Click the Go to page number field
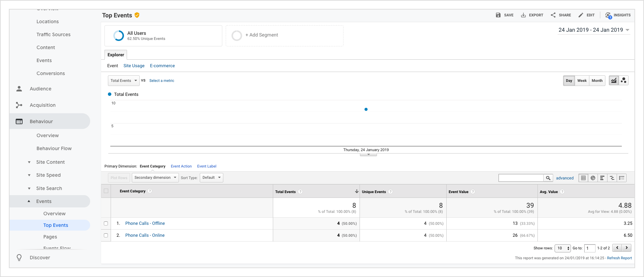The width and height of the screenshot is (644, 277). coord(590,248)
